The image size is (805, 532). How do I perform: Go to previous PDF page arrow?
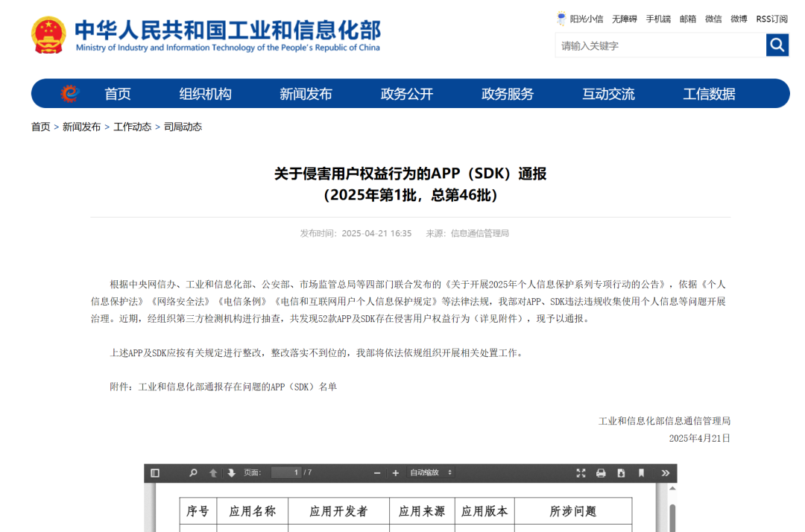(x=213, y=473)
